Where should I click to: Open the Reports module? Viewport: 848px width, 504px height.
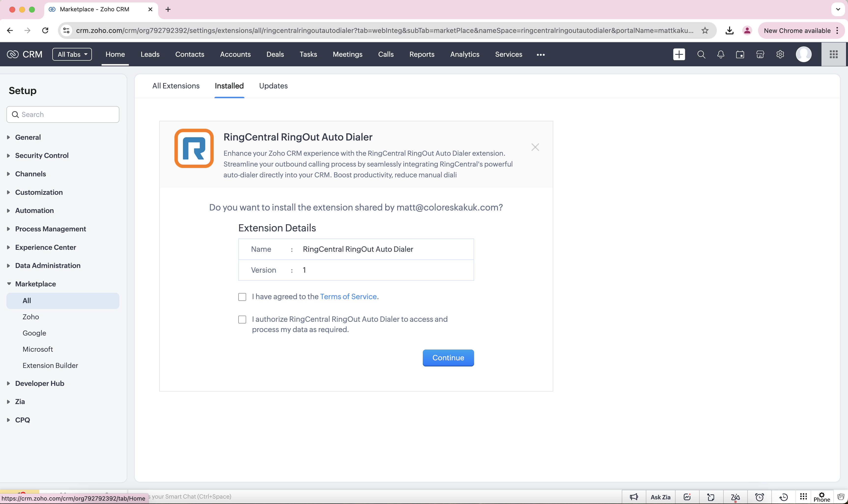tap(422, 54)
